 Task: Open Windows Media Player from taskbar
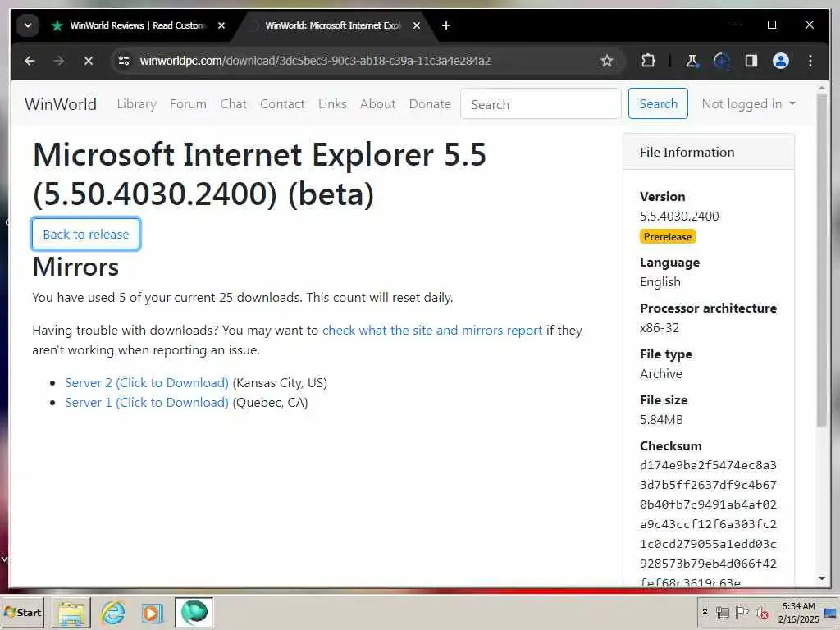pyautogui.click(x=152, y=612)
